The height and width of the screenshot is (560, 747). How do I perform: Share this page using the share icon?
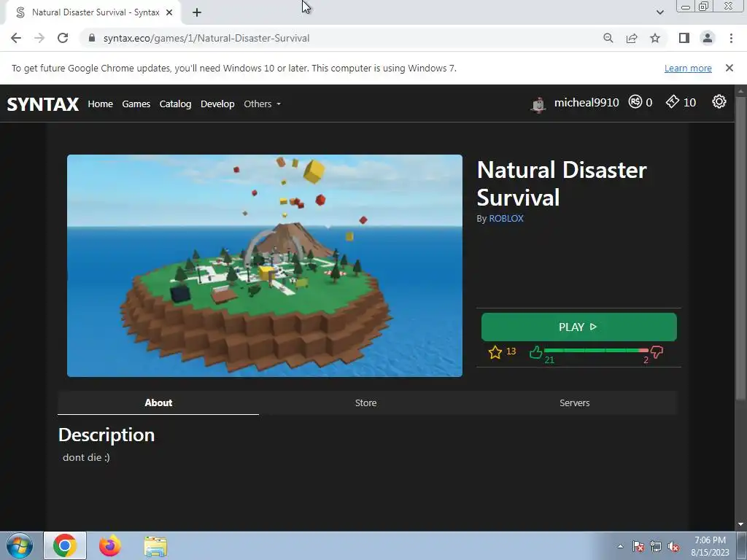click(632, 38)
